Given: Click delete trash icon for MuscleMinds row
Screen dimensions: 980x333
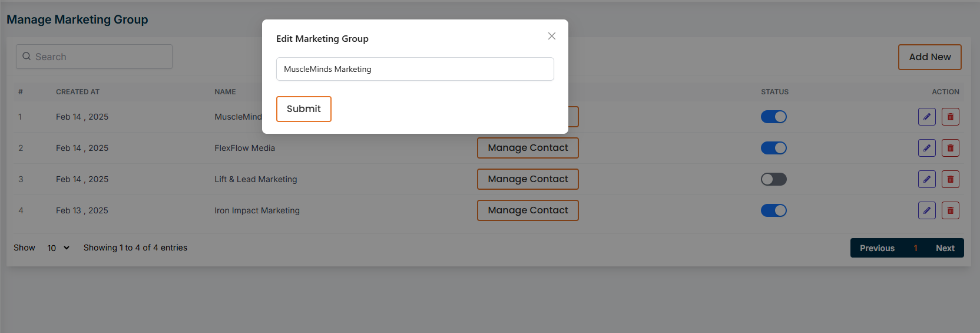Looking at the screenshot, I should point(950,117).
